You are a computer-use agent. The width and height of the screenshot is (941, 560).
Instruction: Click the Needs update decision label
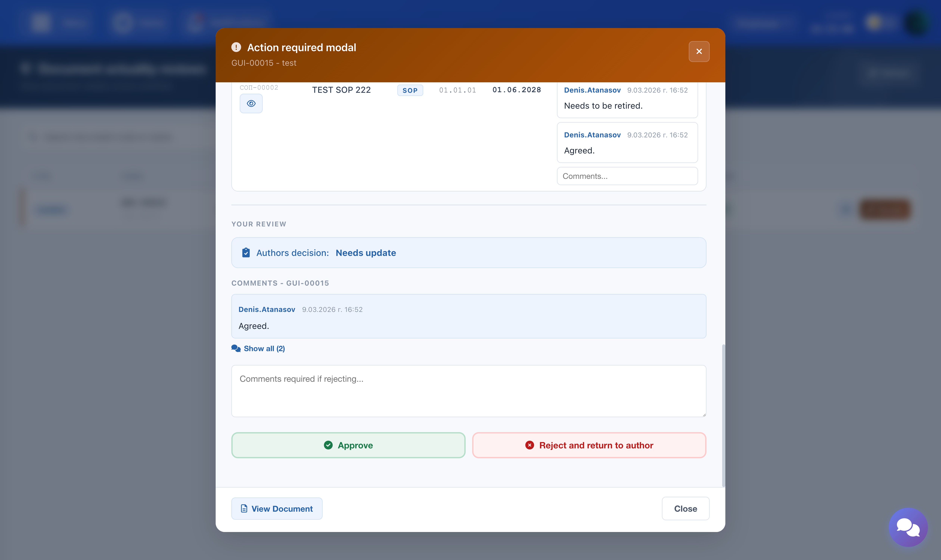[x=365, y=253]
